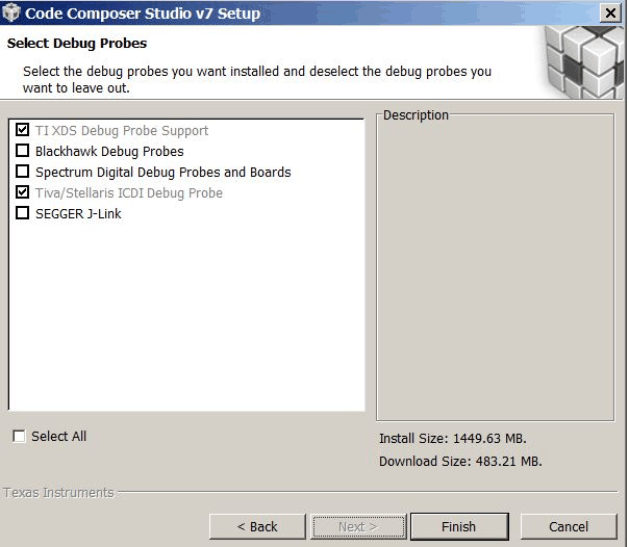Click the TI XDS Debug Probe Support label

click(x=122, y=131)
